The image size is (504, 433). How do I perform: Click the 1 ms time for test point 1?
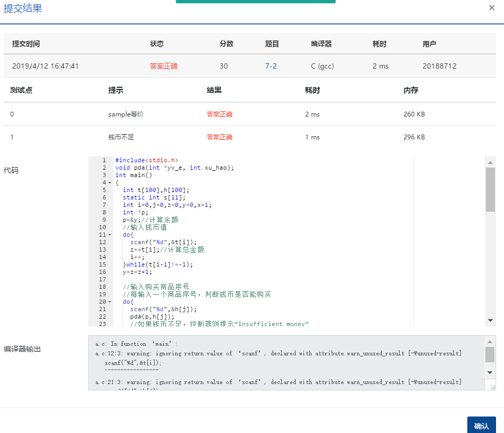(313, 137)
